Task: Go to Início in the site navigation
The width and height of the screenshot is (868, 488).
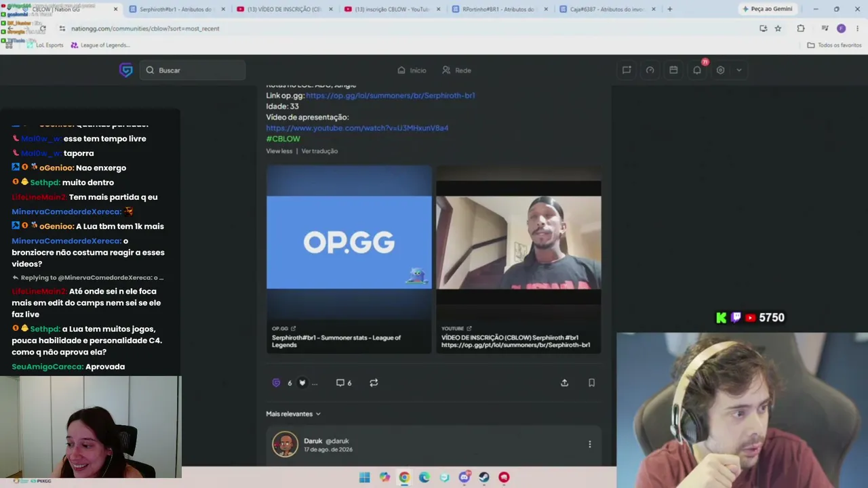Action: 412,70
